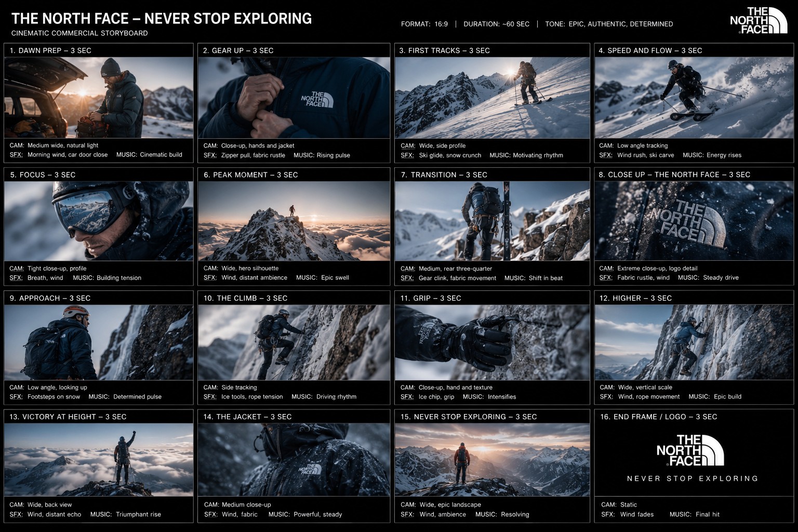Select the '9. APPROACH – 3 SEC' heading
The width and height of the screenshot is (798, 532).
(x=50, y=298)
